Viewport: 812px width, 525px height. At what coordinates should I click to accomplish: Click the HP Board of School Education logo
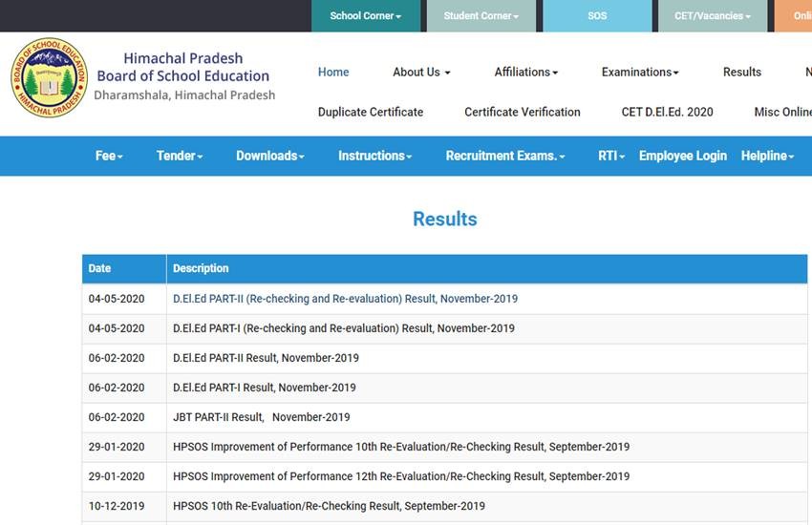click(x=48, y=78)
